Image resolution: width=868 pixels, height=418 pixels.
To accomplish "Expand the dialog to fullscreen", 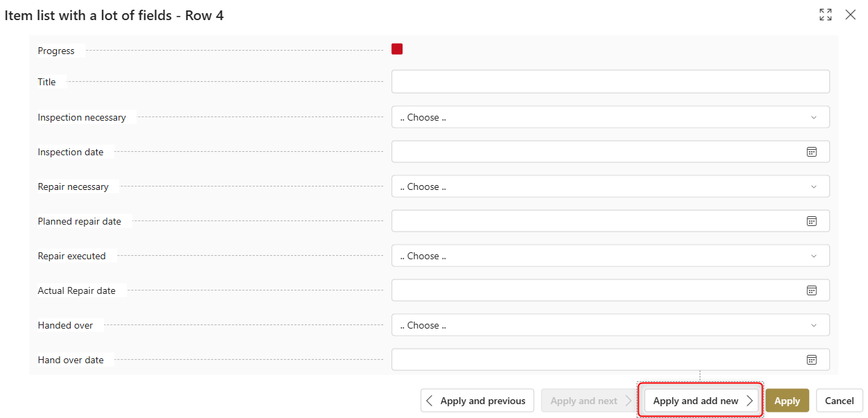I will point(825,14).
